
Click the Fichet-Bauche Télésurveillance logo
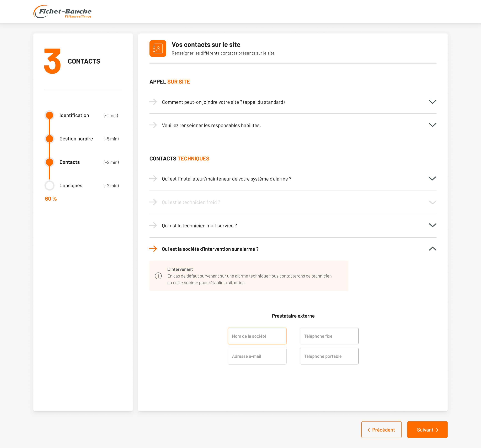[x=62, y=12]
